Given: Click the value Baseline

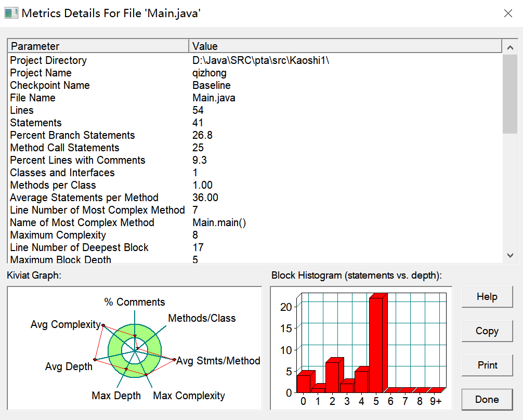Looking at the screenshot, I should point(212,85).
